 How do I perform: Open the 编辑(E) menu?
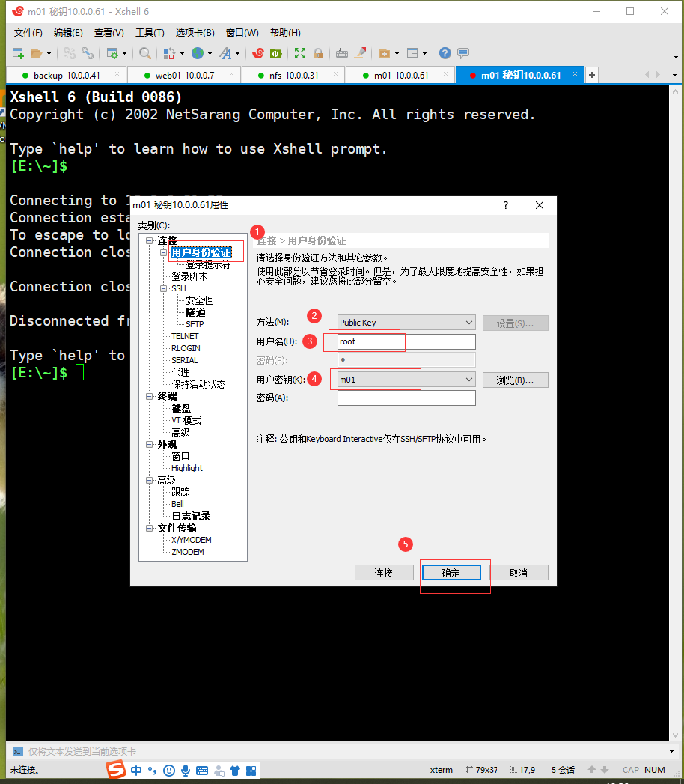(x=68, y=33)
